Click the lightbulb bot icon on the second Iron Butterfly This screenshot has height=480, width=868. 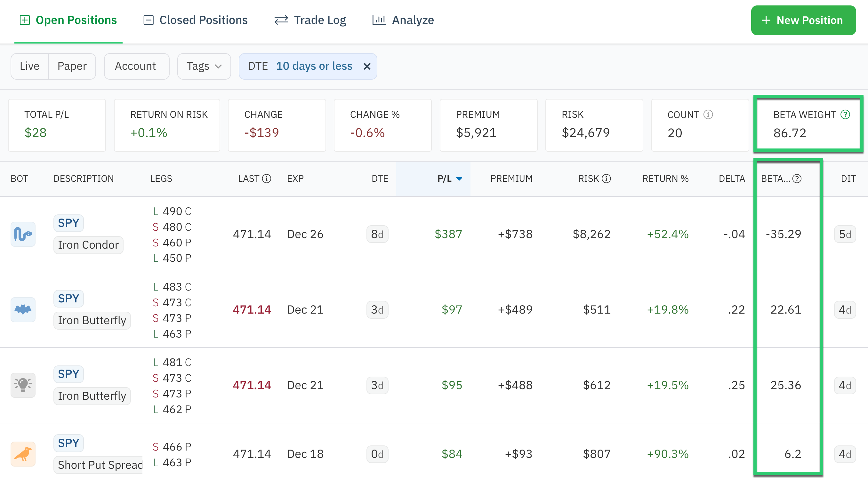click(23, 385)
